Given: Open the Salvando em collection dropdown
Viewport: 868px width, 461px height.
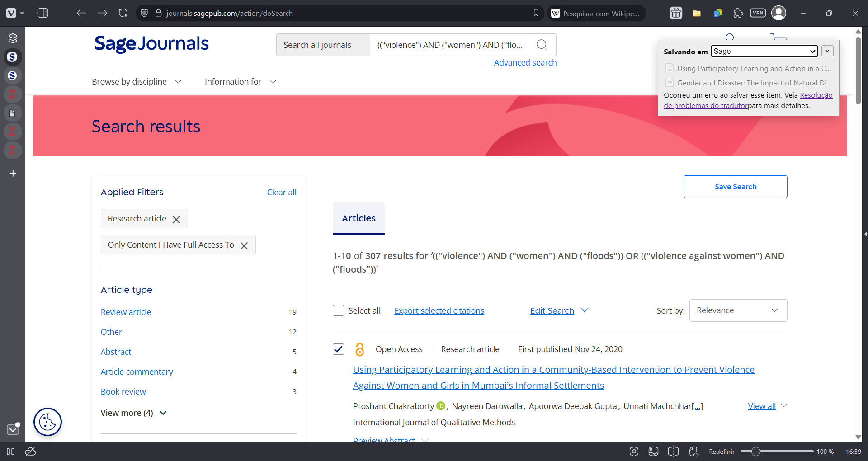Looking at the screenshot, I should [764, 51].
